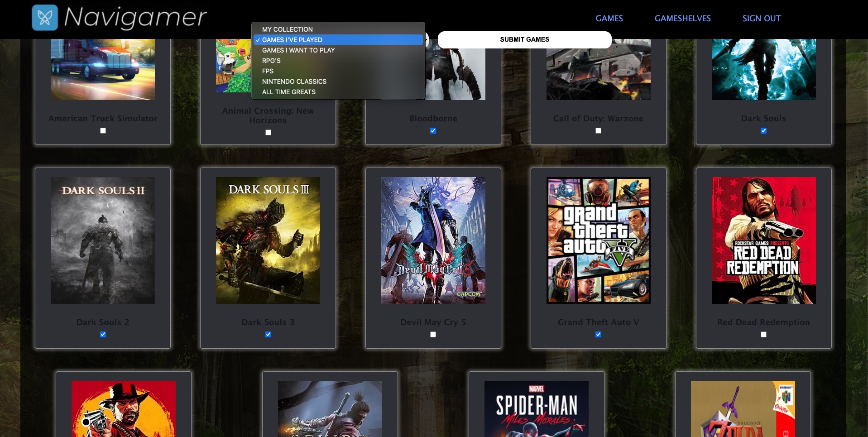Click the Bloodborne title text
The image size is (868, 437).
[x=433, y=118]
